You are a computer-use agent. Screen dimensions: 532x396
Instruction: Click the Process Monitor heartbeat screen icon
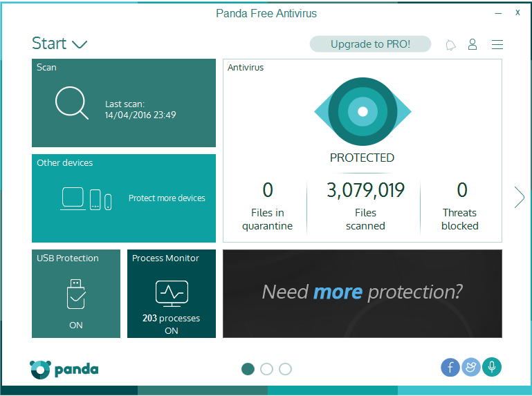171,293
